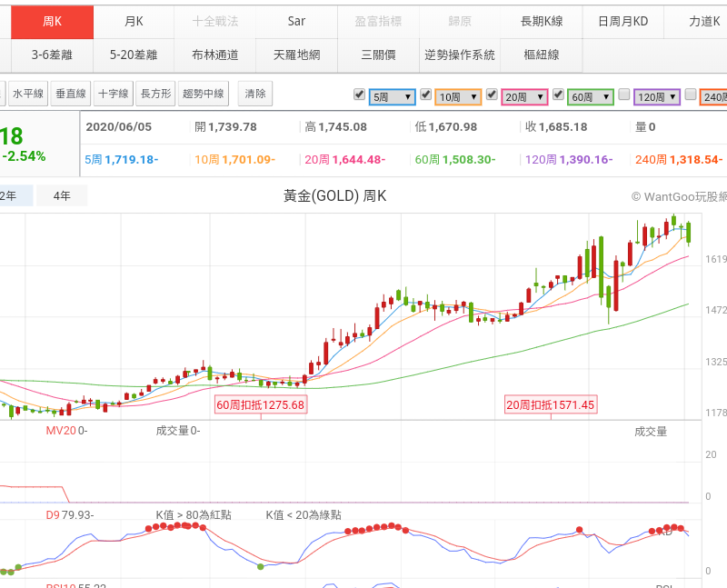Enable the 120周 moving average checkbox
Viewport: 727px width, 588px height.
click(624, 95)
